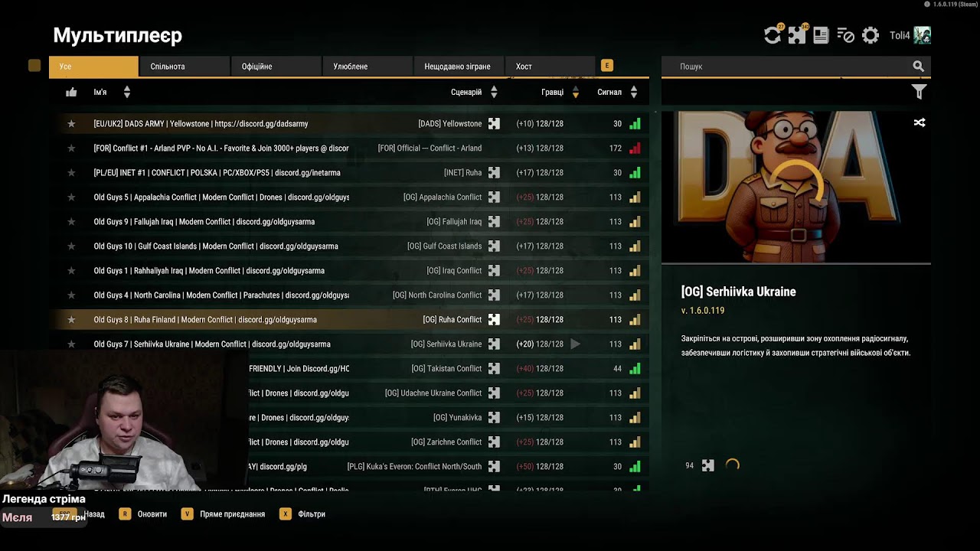
Task: Click the X key hint icon
Action: coord(286,514)
